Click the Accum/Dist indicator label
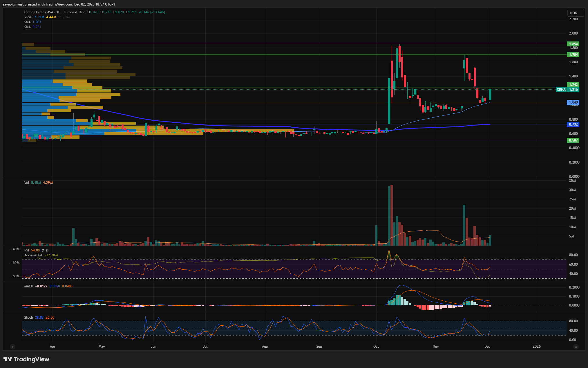The width and height of the screenshot is (588, 368). 33,255
